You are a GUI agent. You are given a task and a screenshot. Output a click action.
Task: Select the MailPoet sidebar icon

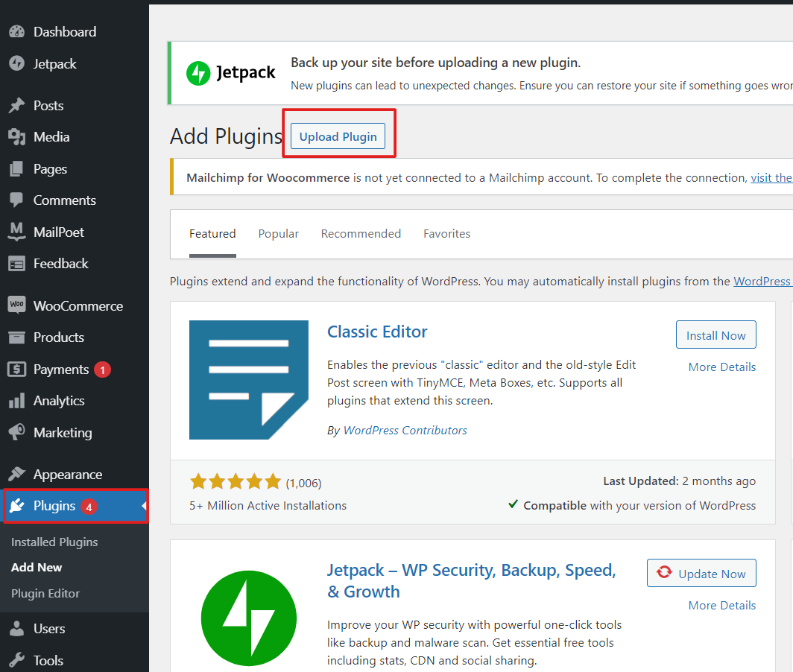pos(16,232)
